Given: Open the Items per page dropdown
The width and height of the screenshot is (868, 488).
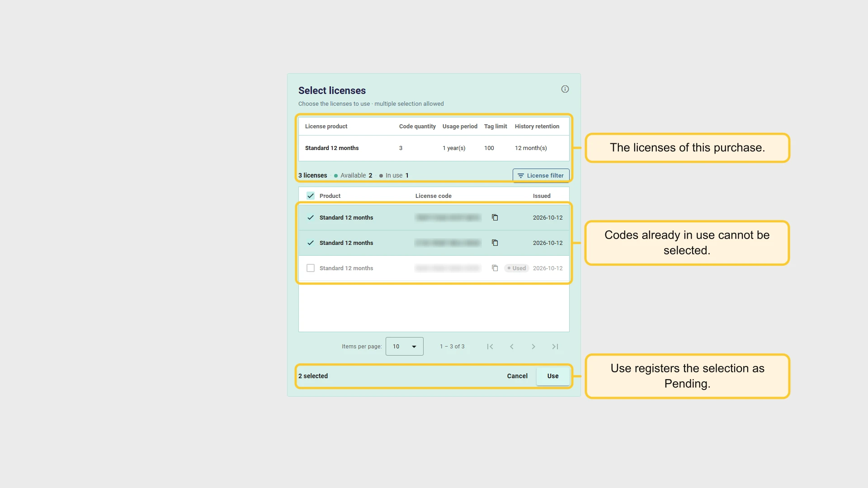Looking at the screenshot, I should [405, 347].
